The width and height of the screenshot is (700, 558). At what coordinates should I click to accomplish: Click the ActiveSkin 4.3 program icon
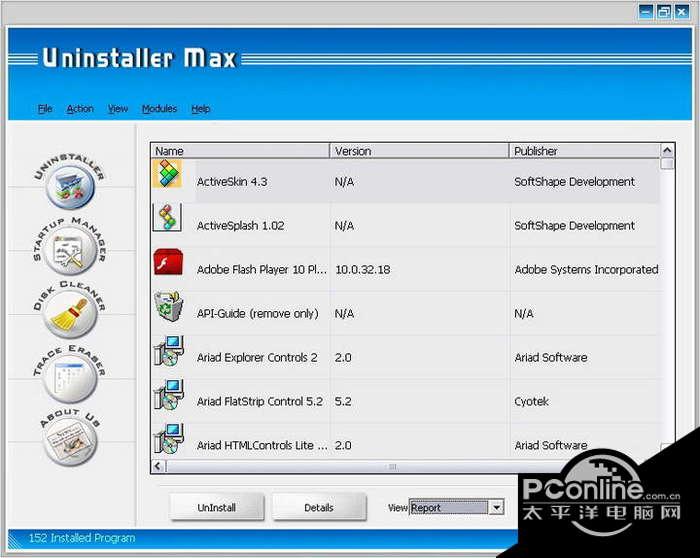[167, 173]
